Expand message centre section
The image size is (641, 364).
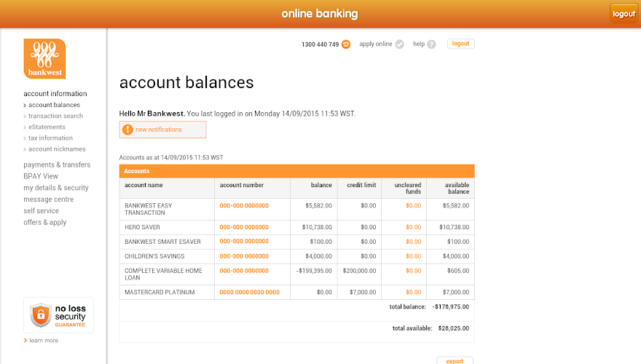point(49,199)
